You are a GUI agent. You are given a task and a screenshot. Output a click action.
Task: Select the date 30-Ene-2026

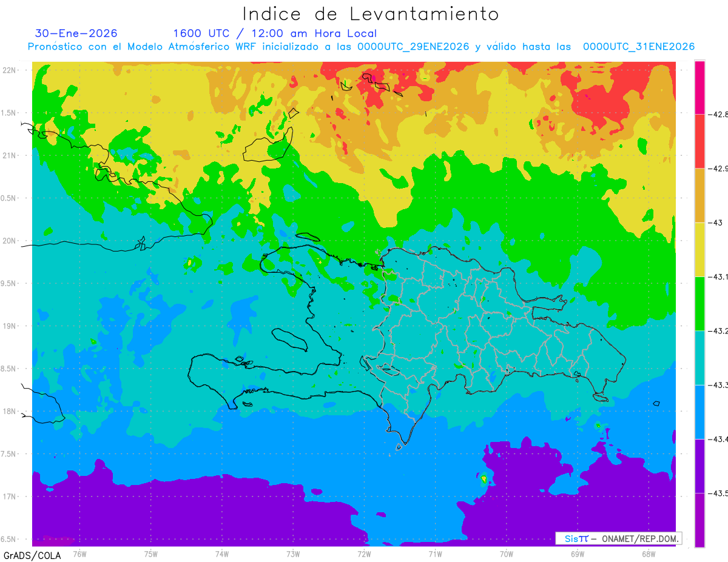pos(76,33)
